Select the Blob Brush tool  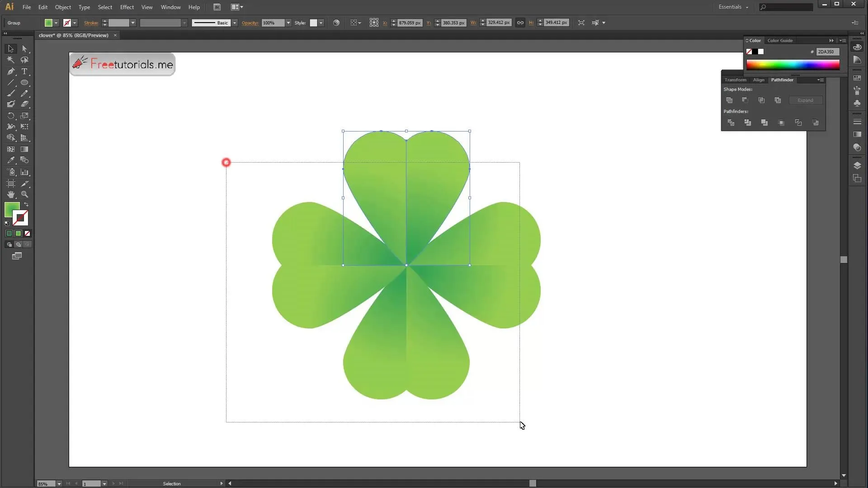pyautogui.click(x=11, y=104)
